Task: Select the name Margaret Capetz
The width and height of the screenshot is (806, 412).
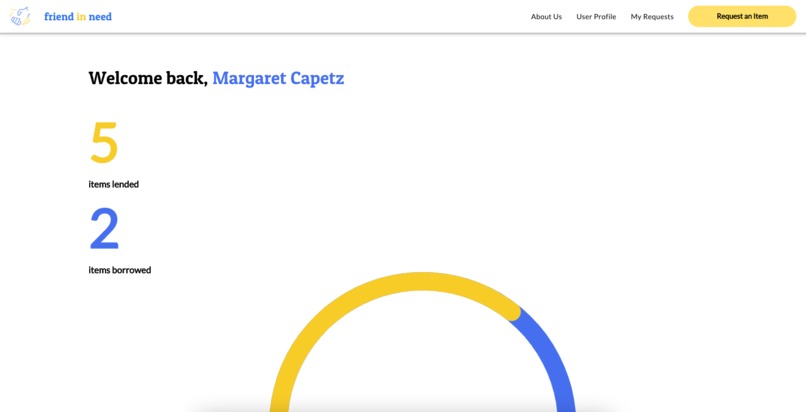Action: pyautogui.click(x=278, y=79)
